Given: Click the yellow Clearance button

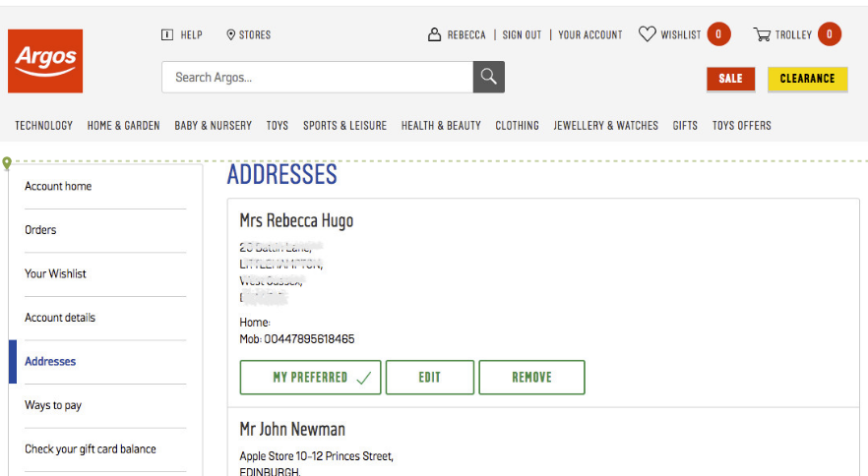Looking at the screenshot, I should pyautogui.click(x=808, y=79).
